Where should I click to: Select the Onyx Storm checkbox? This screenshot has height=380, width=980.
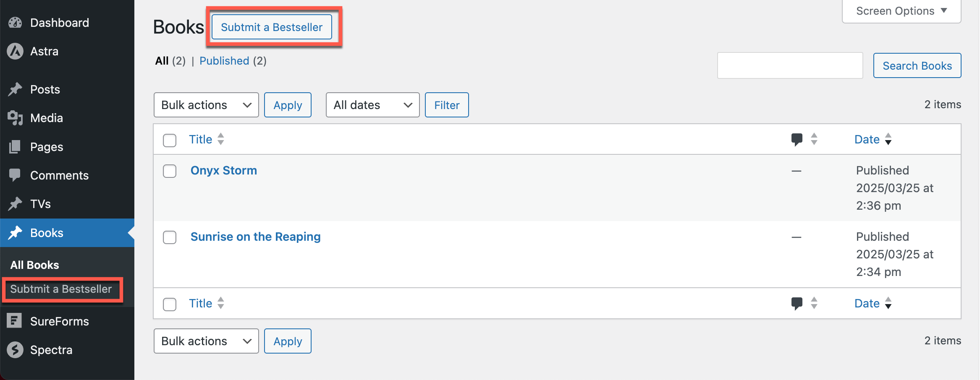coord(170,171)
